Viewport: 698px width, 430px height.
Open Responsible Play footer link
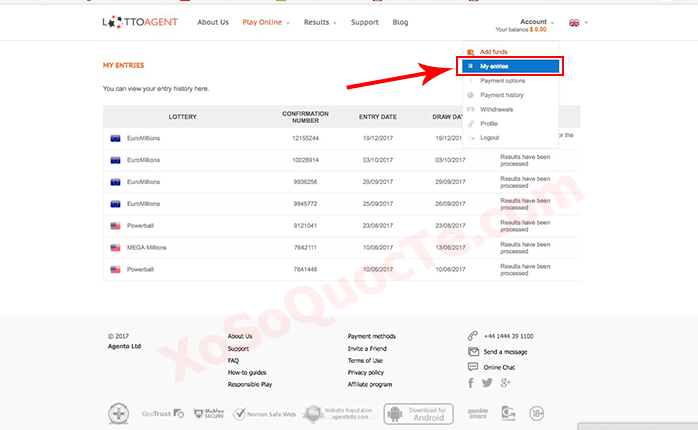(x=250, y=384)
